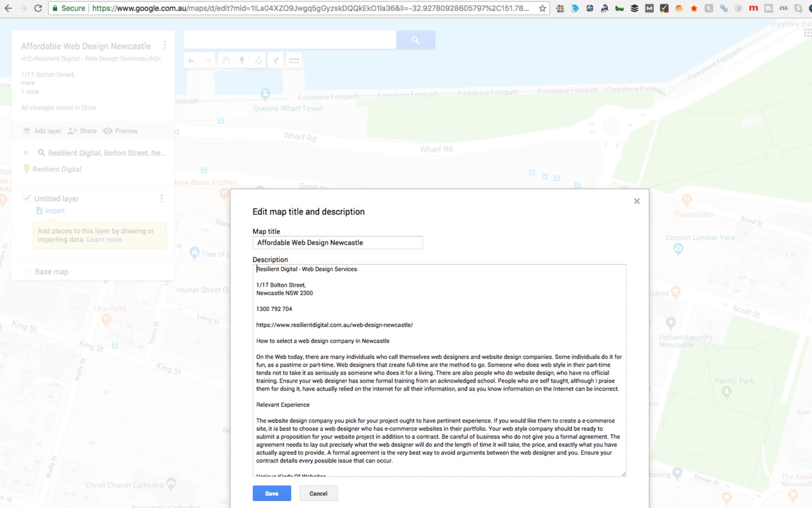The image size is (812, 508).
Task: Save the map title and description
Action: pyautogui.click(x=272, y=493)
